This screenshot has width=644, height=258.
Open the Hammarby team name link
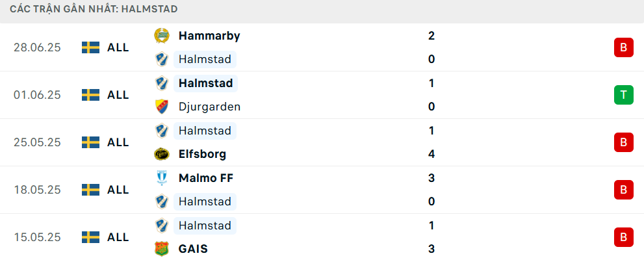coord(209,36)
